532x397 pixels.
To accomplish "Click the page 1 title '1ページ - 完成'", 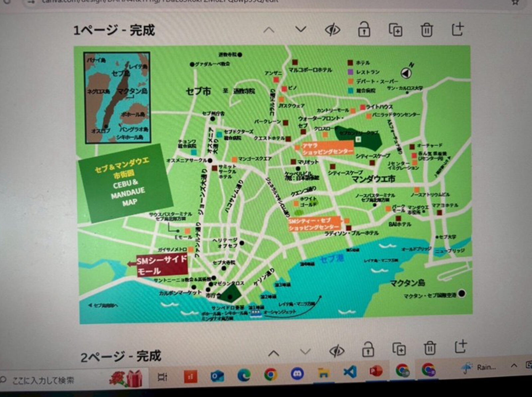I will [x=114, y=30].
